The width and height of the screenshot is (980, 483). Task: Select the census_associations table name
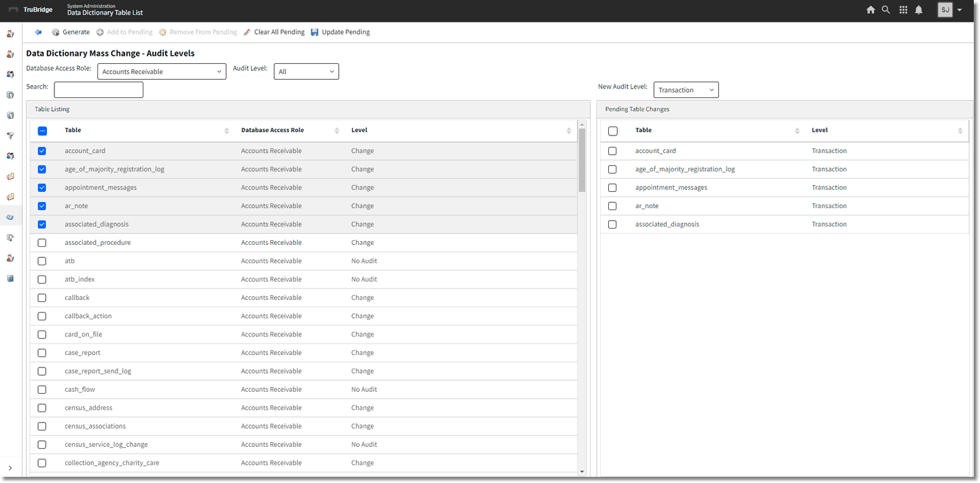pyautogui.click(x=95, y=427)
